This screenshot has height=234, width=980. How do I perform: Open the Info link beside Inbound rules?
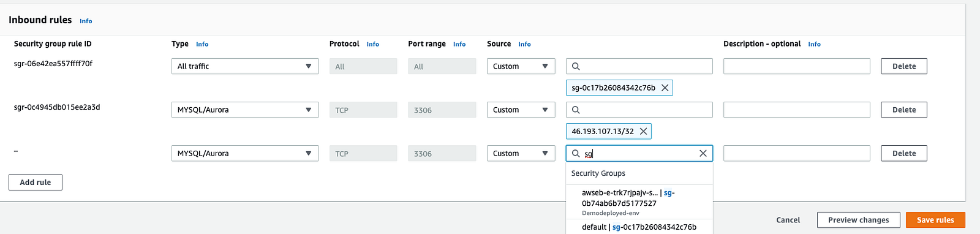(86, 21)
